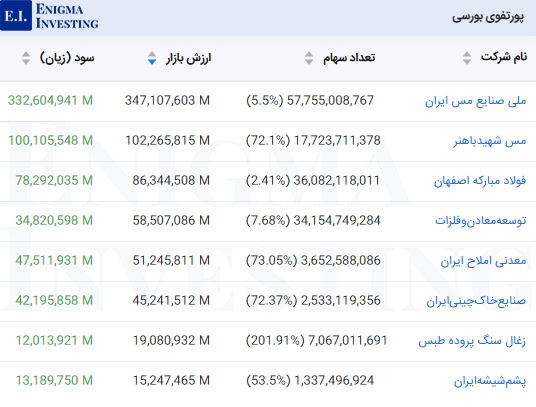The height and width of the screenshot is (407, 536).
Task: Open company link معدنی املاح ایران
Action: pos(483,261)
